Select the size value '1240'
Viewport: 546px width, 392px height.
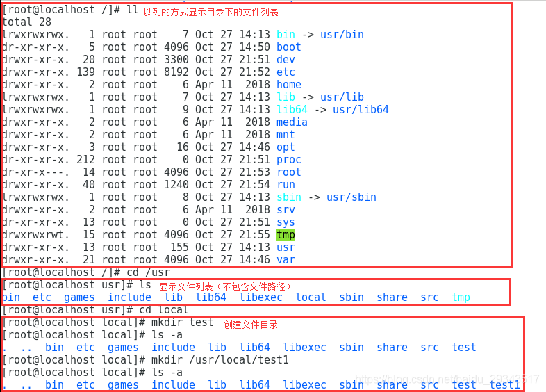(x=176, y=185)
